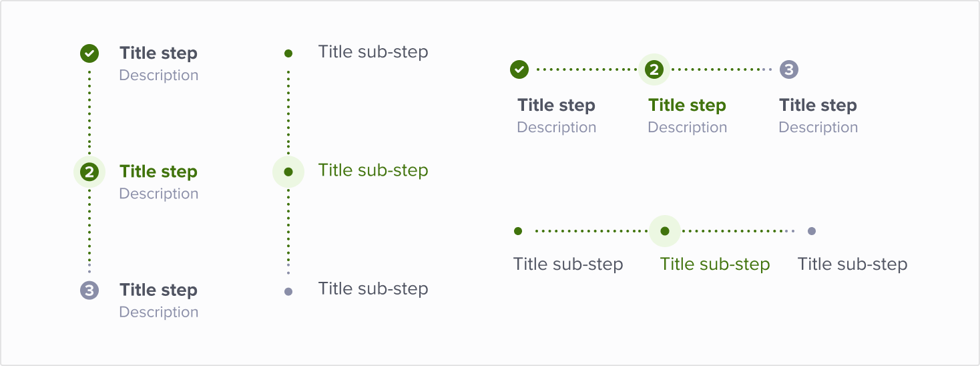Click the gray step 3 circle in horizontal stepper
The image size is (980, 366).
[789, 69]
